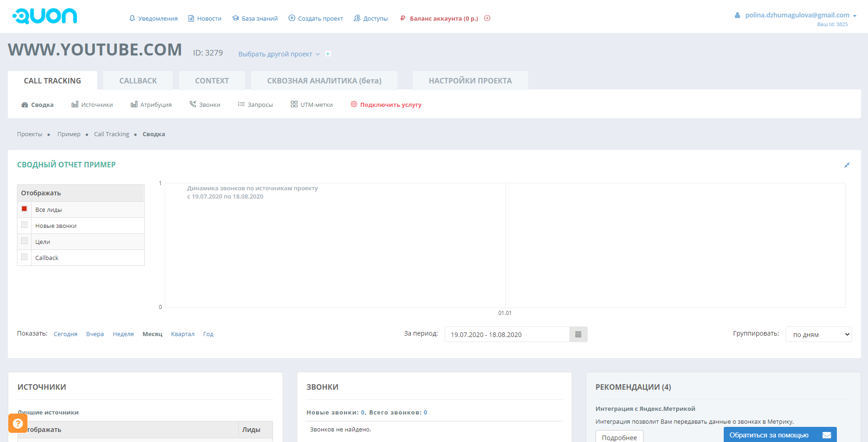Click the СВОДНЫЙ ОТЧЕТ ПРИМЕР heading
The height and width of the screenshot is (442, 868).
coord(66,165)
